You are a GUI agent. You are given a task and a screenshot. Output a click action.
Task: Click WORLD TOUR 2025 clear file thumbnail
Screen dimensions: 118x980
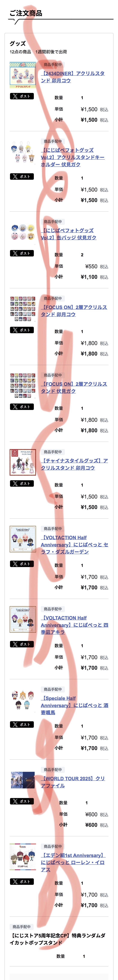pyautogui.click(x=23, y=779)
